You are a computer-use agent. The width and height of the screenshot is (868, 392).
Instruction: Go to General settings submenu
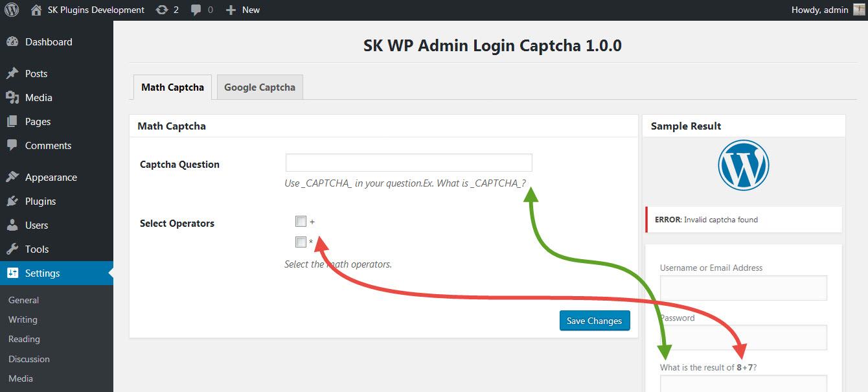click(x=23, y=301)
